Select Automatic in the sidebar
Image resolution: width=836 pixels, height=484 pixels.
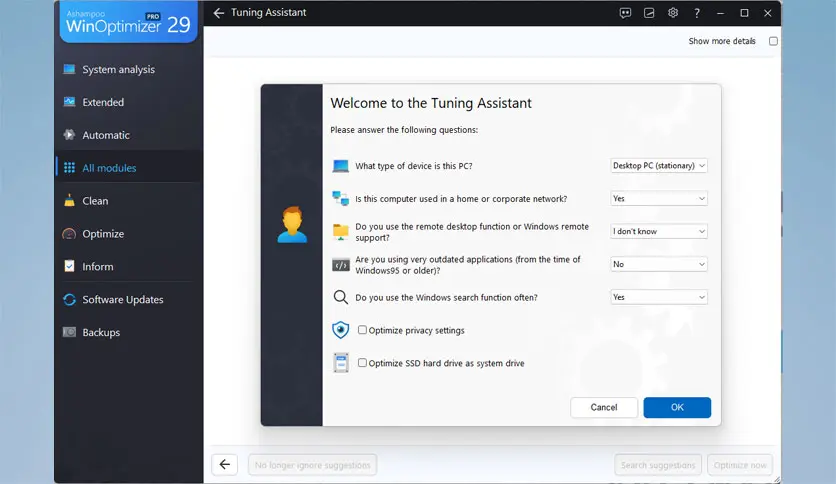pyautogui.click(x=129, y=135)
